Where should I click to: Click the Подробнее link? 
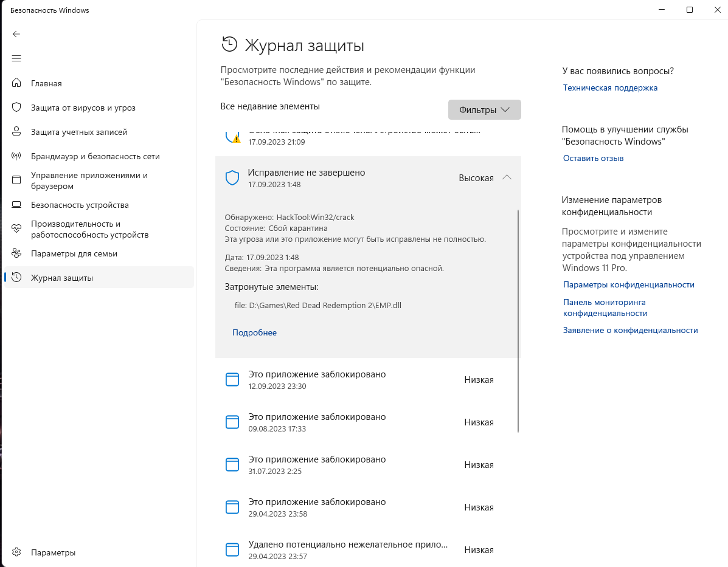click(254, 332)
